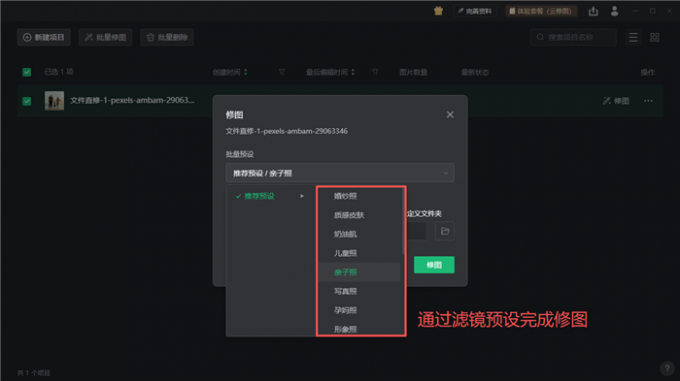Click the 批量修图 batch retouch button
The width and height of the screenshot is (680, 381).
click(105, 37)
